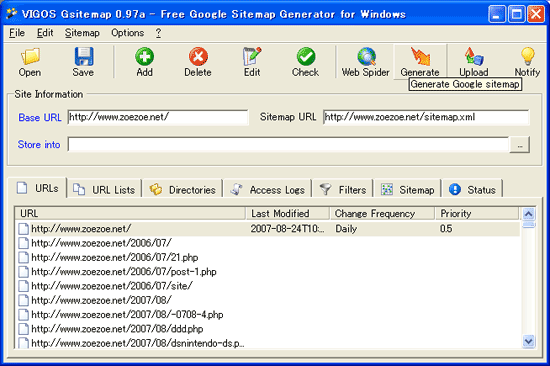The width and height of the screenshot is (550, 366).
Task: Sort by Last Modified column header
Action: tap(288, 213)
